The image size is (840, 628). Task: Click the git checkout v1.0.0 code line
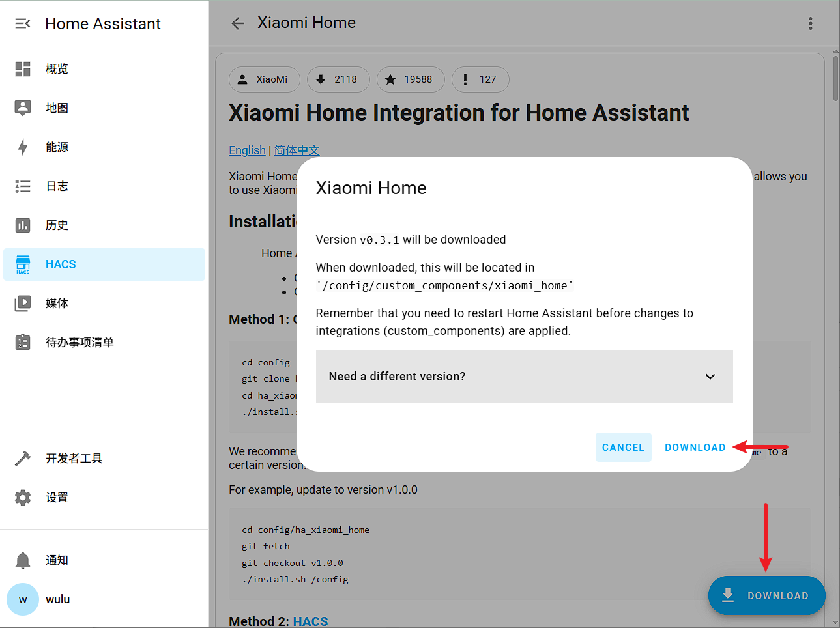[x=292, y=563]
